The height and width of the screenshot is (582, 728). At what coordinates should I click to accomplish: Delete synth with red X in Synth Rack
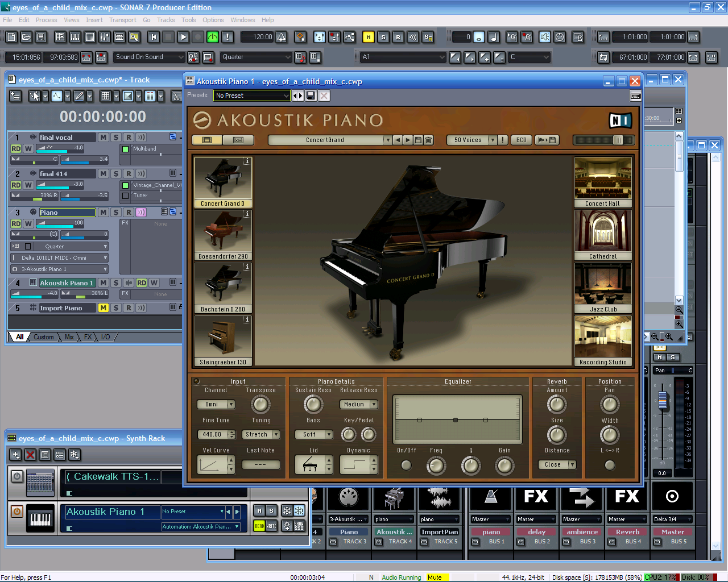[30, 455]
